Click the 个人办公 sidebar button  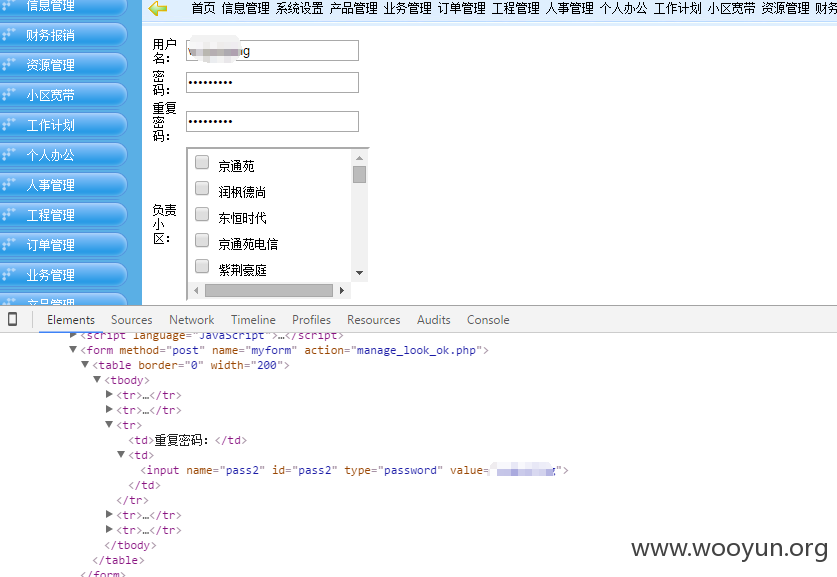(x=64, y=155)
